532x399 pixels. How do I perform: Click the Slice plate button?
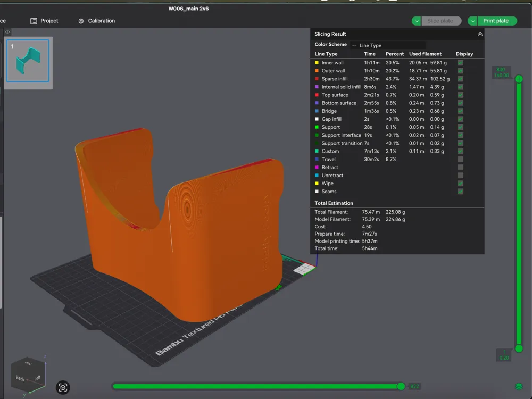tap(442, 21)
